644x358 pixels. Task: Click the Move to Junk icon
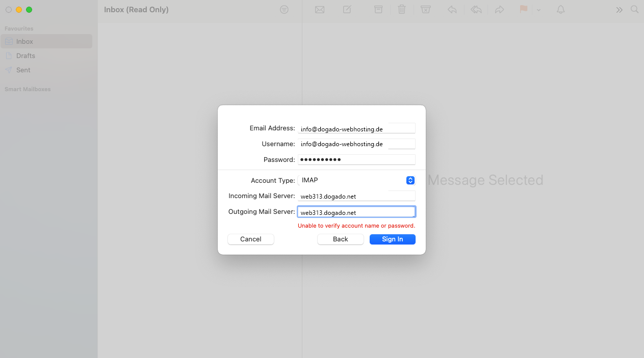pos(426,10)
